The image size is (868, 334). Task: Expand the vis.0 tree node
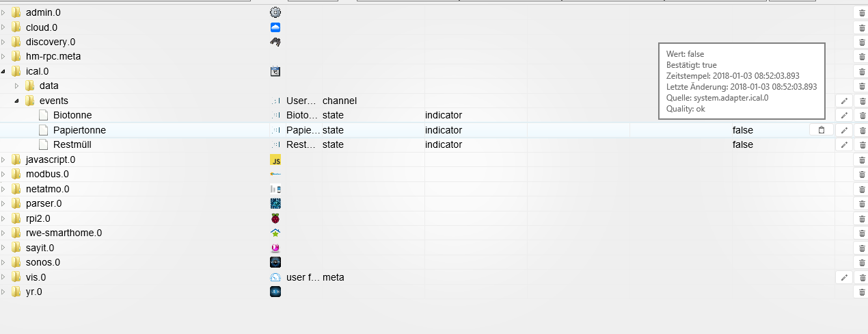pos(3,277)
